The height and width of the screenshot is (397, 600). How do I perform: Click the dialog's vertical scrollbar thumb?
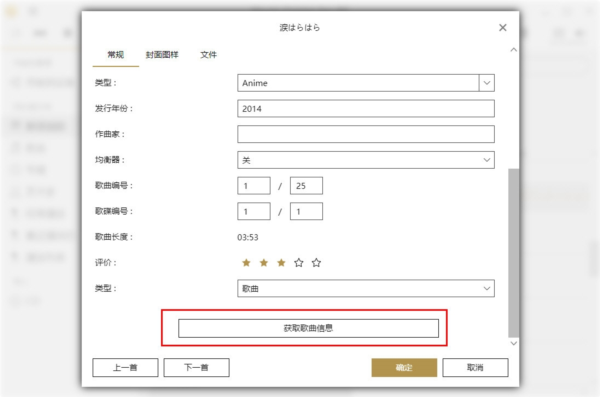514,253
